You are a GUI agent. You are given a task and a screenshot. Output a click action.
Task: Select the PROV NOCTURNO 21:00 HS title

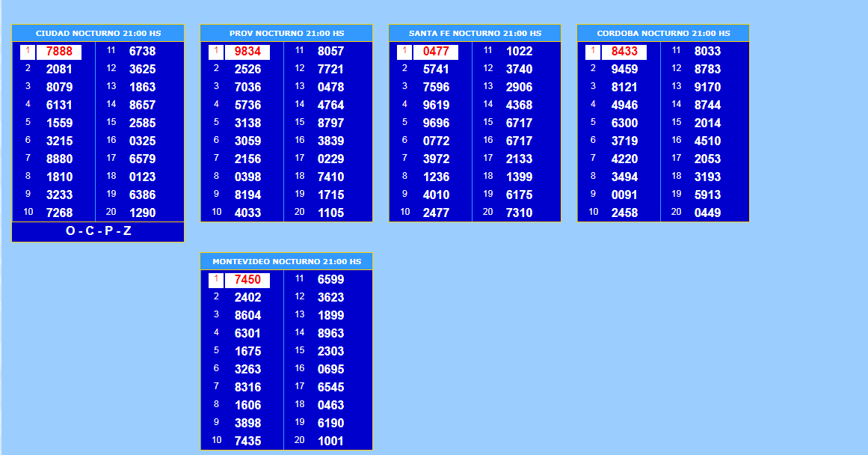click(x=286, y=34)
